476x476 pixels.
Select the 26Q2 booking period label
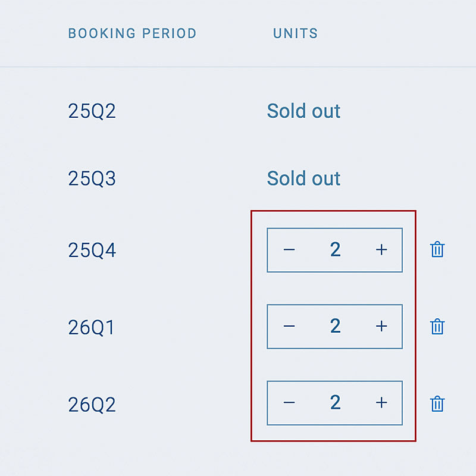pyautogui.click(x=92, y=405)
